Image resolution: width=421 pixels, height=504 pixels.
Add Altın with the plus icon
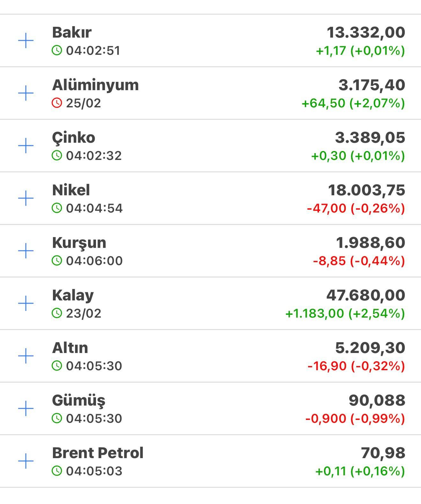coord(26,356)
